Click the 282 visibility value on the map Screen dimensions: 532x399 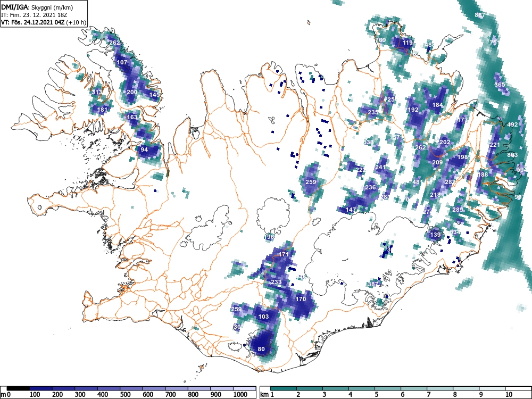pyautogui.click(x=450, y=182)
